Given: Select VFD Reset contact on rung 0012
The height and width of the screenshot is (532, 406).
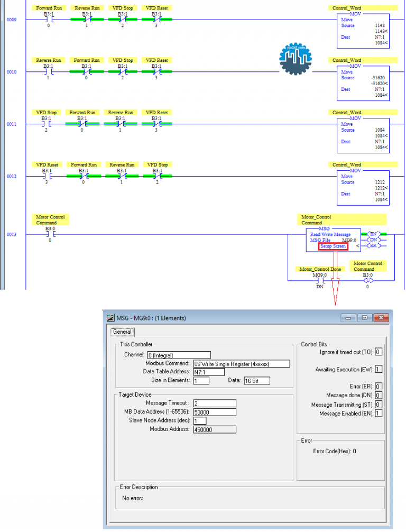Looking at the screenshot, I should (47, 177).
